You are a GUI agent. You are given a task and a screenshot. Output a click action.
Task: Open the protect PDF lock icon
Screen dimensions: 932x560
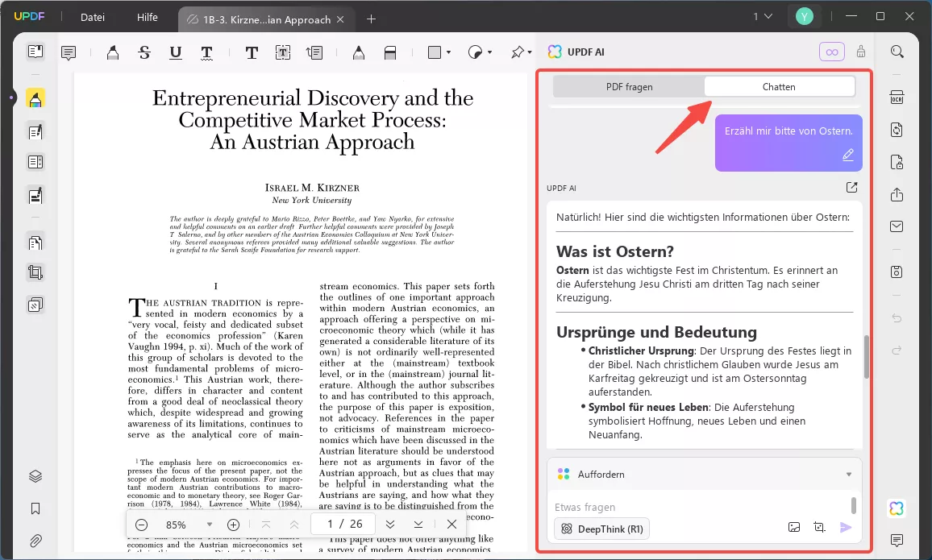pyautogui.click(x=897, y=162)
